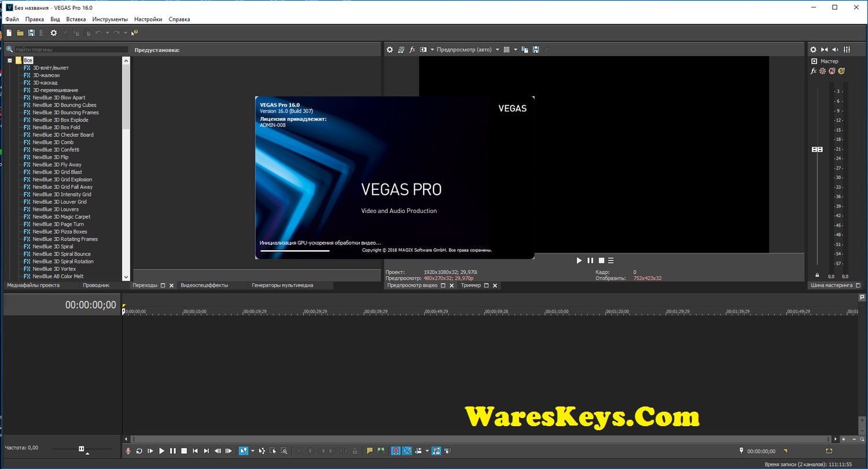Screen dimensions: 868x469
Task: Switch to the Видеоспецэффекты tab
Action: point(204,285)
